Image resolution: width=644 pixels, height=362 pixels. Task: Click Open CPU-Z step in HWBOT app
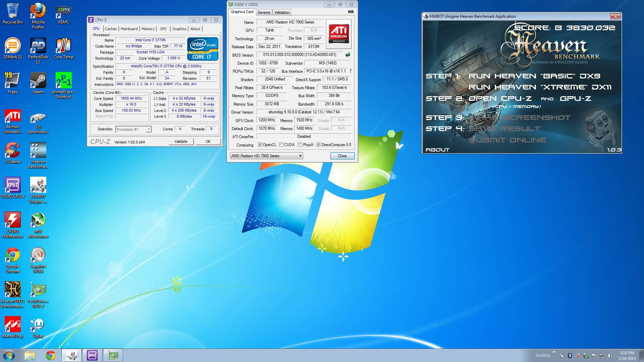click(500, 99)
